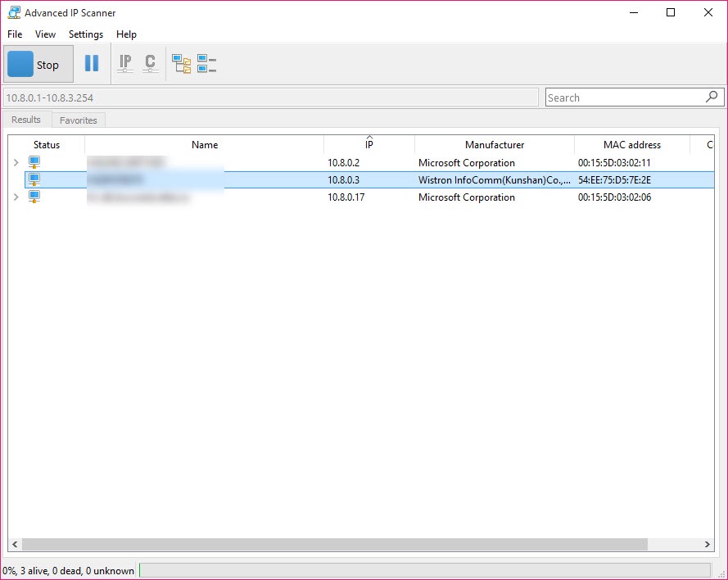Sort by the Status column header

point(47,145)
